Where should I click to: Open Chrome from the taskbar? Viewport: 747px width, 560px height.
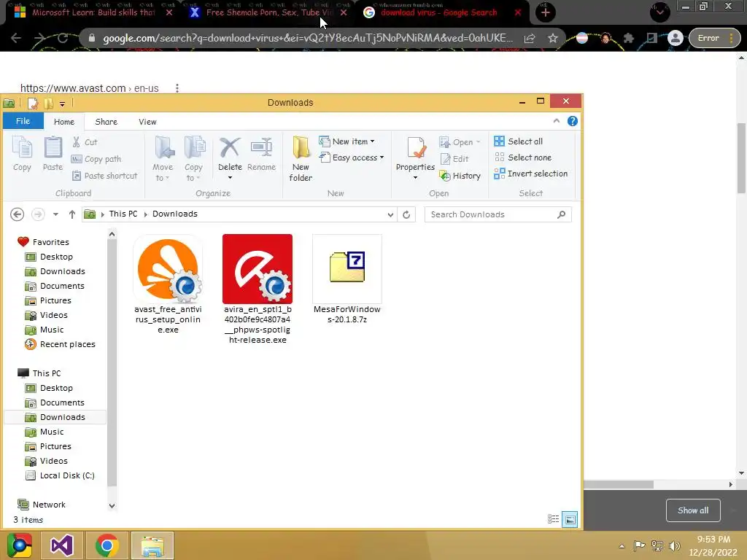(x=107, y=545)
